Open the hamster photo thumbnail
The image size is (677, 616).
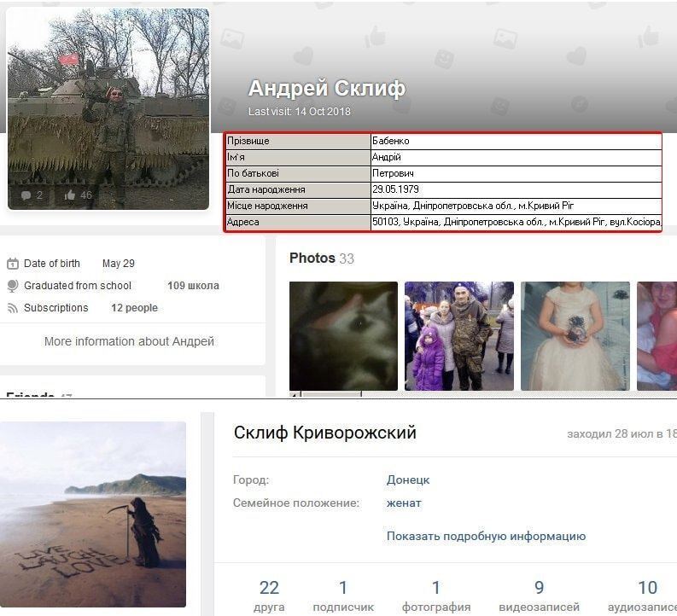(343, 335)
